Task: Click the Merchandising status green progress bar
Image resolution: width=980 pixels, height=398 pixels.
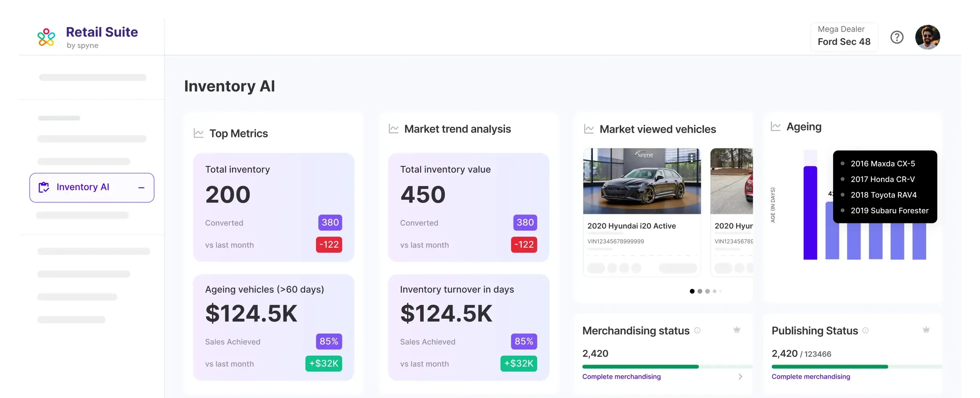Action: tap(640, 367)
